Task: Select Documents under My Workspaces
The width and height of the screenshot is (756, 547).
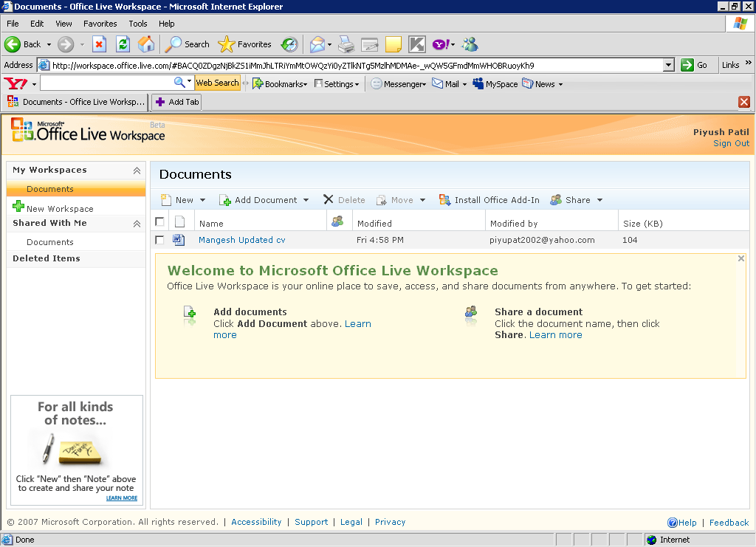Action: point(76,189)
